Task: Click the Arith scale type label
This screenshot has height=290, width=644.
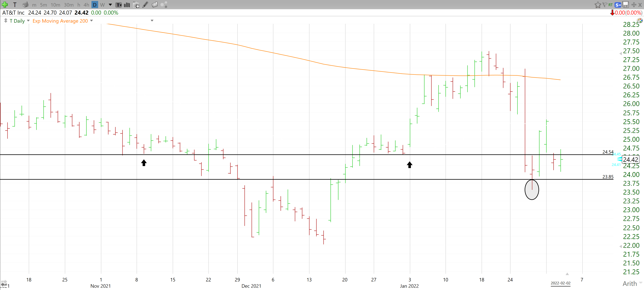Action: (630, 283)
